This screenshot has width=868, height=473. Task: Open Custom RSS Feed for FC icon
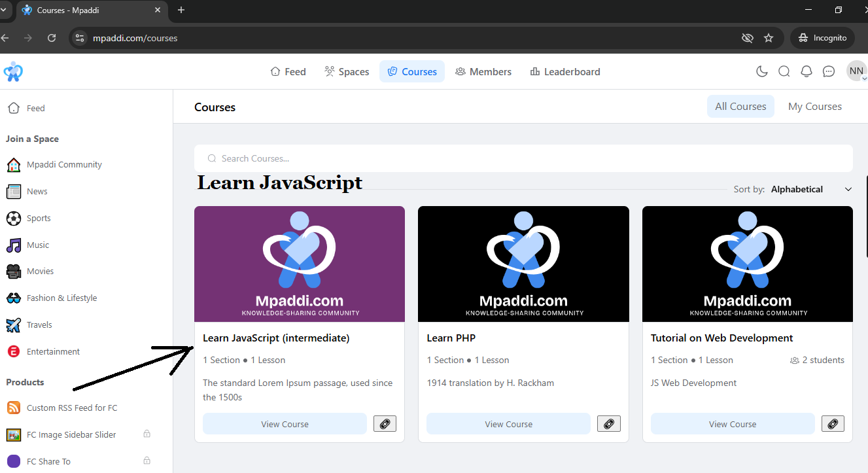coord(13,408)
